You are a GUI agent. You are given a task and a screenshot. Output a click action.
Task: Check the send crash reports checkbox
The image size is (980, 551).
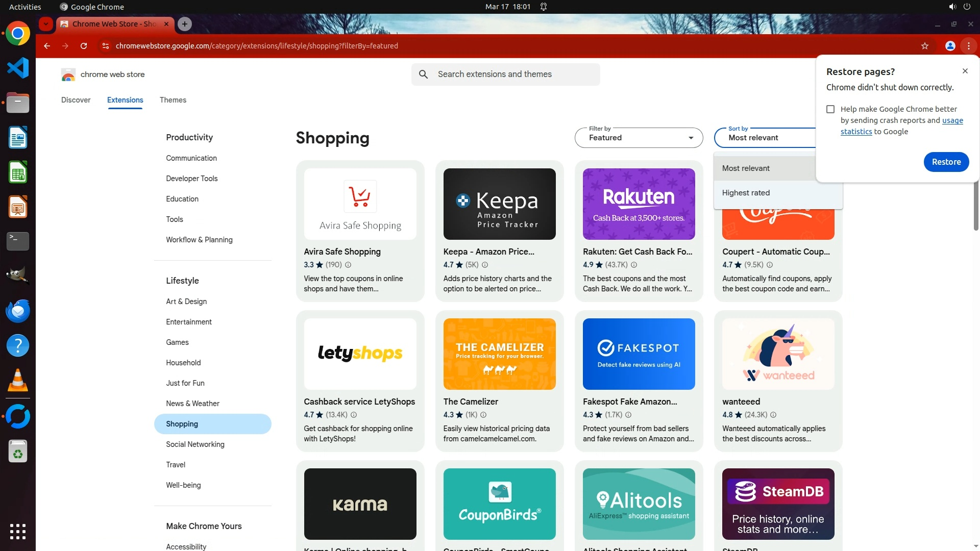(x=830, y=109)
